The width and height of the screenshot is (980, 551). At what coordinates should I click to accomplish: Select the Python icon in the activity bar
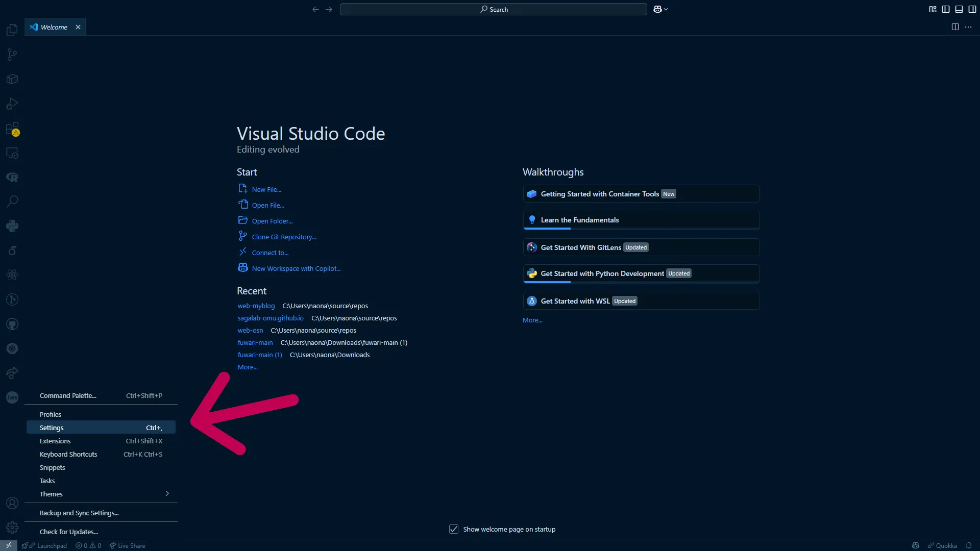12,226
